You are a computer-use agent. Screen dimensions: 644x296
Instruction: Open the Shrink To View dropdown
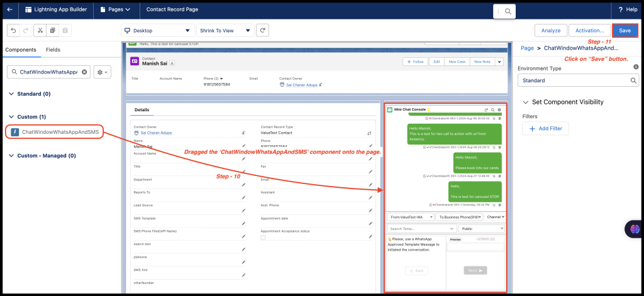[x=225, y=30]
